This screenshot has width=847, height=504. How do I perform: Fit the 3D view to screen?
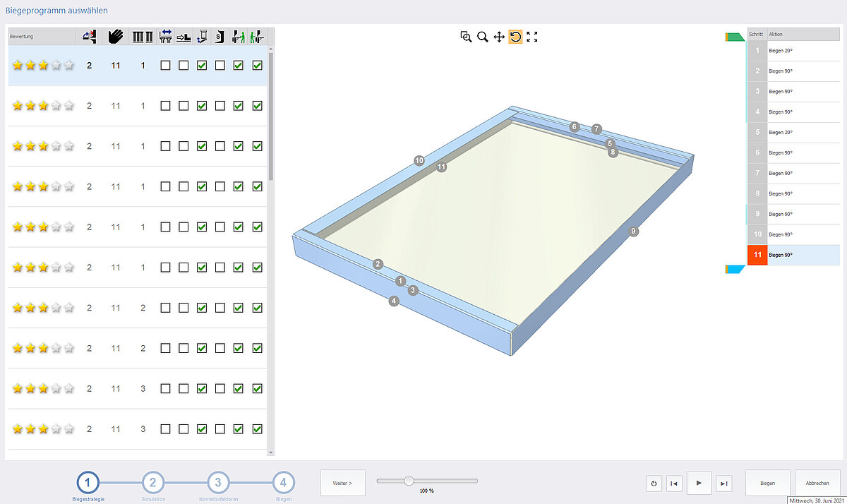532,37
